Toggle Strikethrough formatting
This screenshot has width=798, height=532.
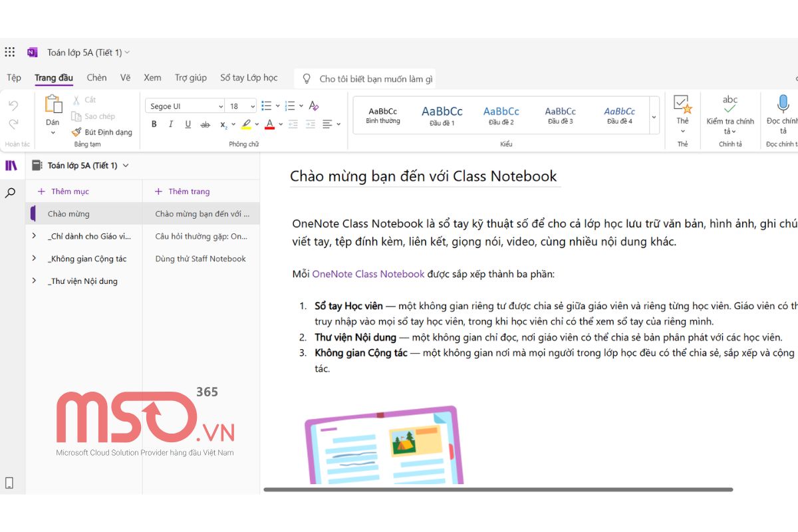click(x=205, y=124)
